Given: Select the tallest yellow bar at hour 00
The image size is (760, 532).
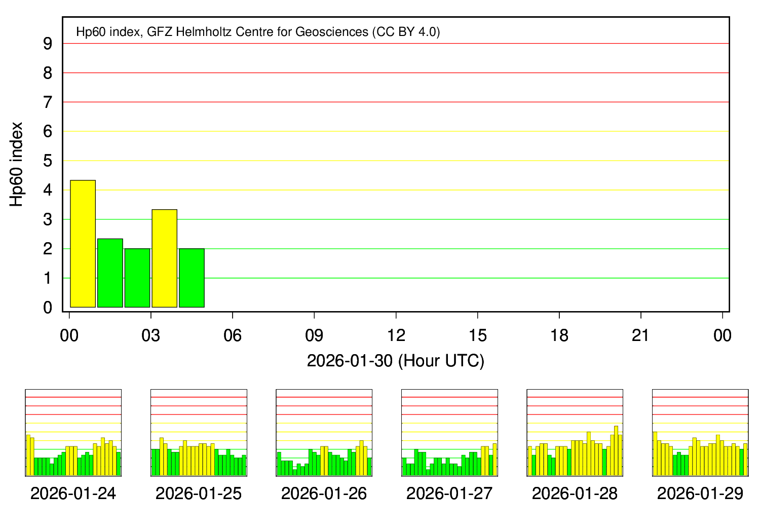Looking at the screenshot, I should tap(82, 243).
